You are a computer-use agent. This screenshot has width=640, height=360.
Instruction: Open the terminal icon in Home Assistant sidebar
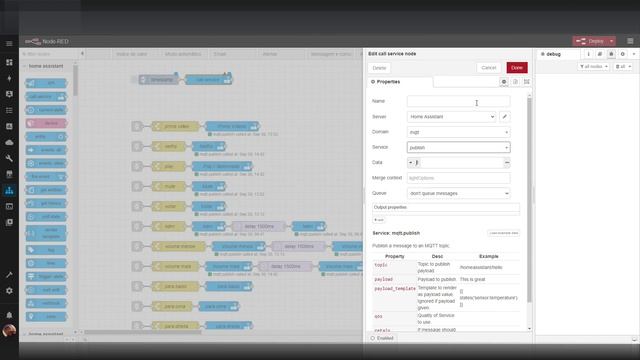pyautogui.click(x=9, y=206)
